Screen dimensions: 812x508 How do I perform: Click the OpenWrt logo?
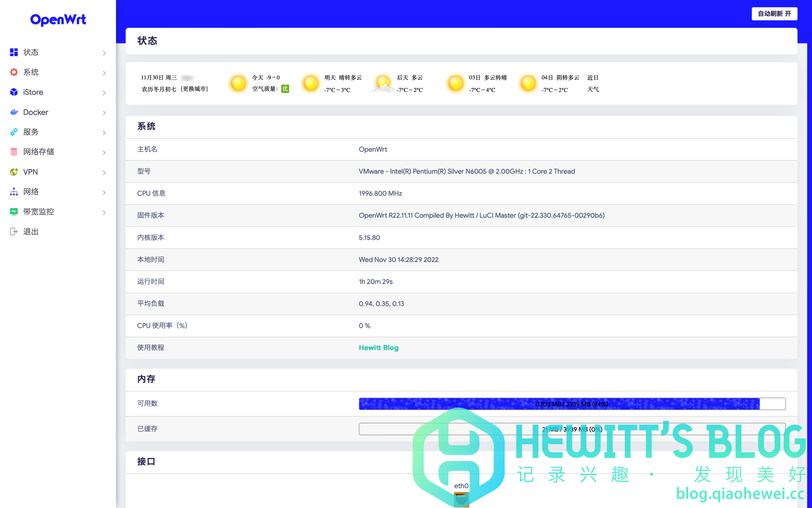coord(58,19)
